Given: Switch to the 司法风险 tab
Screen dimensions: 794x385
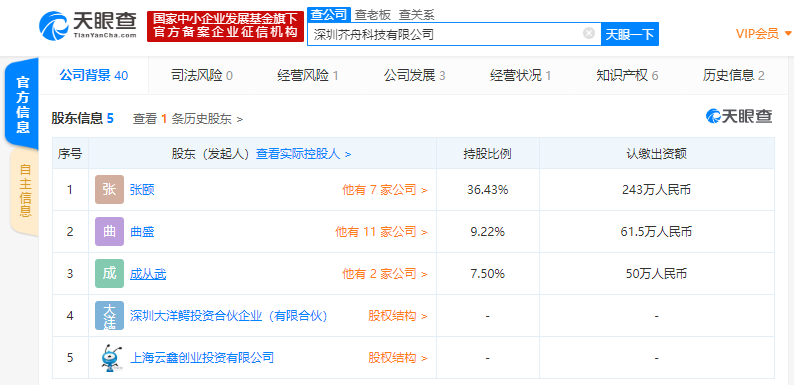Looking at the screenshot, I should point(202,76).
